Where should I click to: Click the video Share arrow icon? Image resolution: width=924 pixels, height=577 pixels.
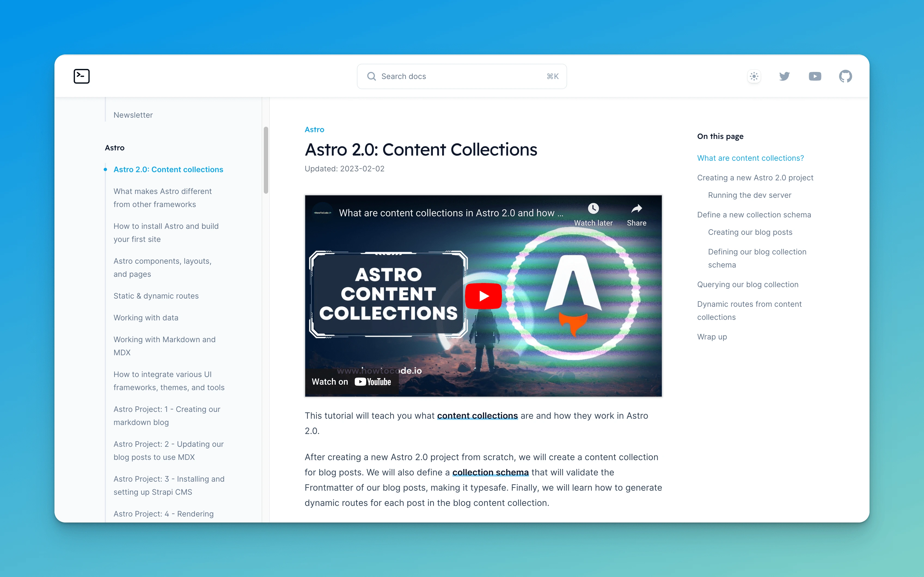(x=637, y=209)
